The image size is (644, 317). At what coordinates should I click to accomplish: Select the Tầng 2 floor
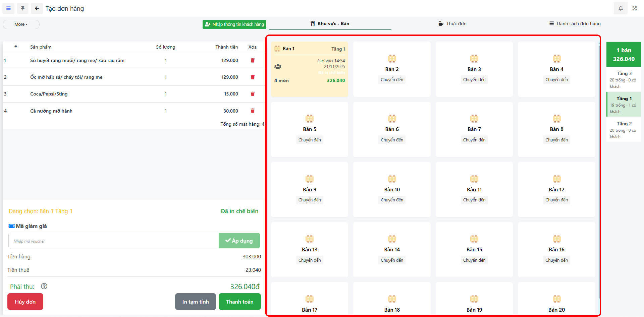coord(624,130)
